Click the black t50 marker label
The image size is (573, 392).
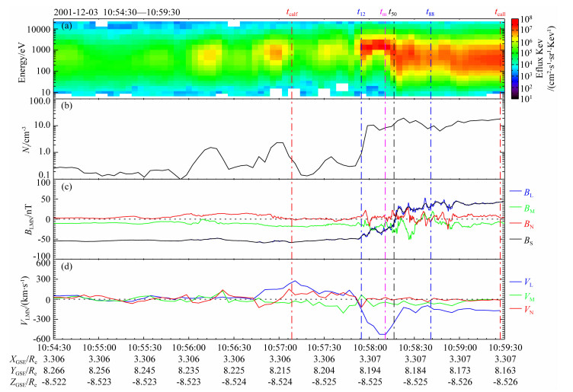(x=393, y=13)
